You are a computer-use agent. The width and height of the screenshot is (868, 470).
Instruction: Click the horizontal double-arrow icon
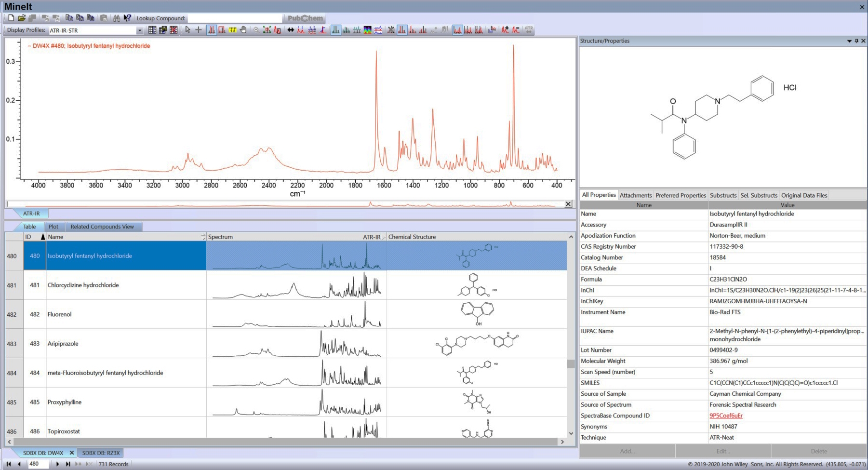coord(291,30)
